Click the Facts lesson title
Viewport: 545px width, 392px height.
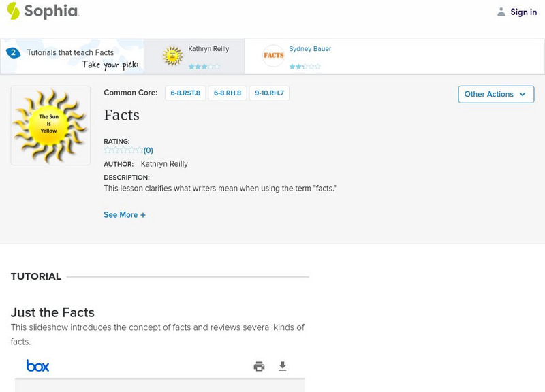pos(122,115)
